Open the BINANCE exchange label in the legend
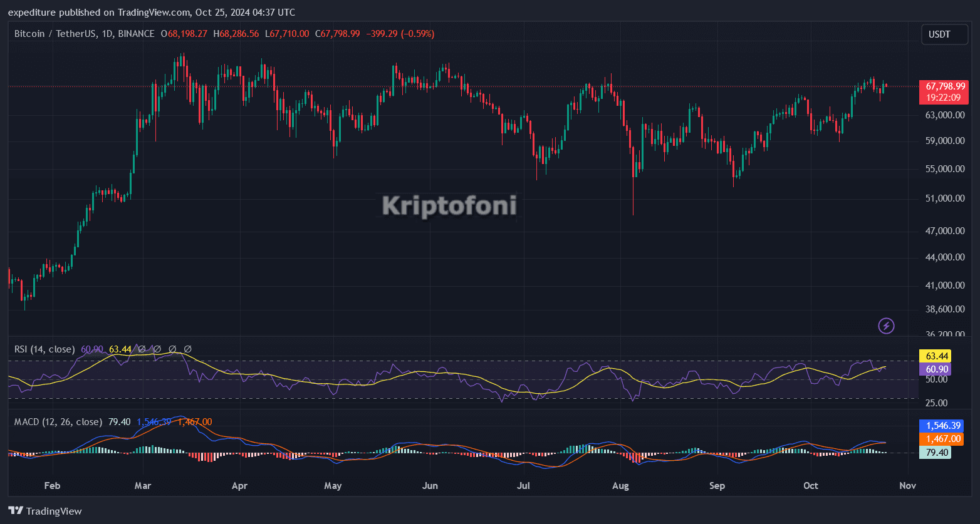 tap(135, 34)
